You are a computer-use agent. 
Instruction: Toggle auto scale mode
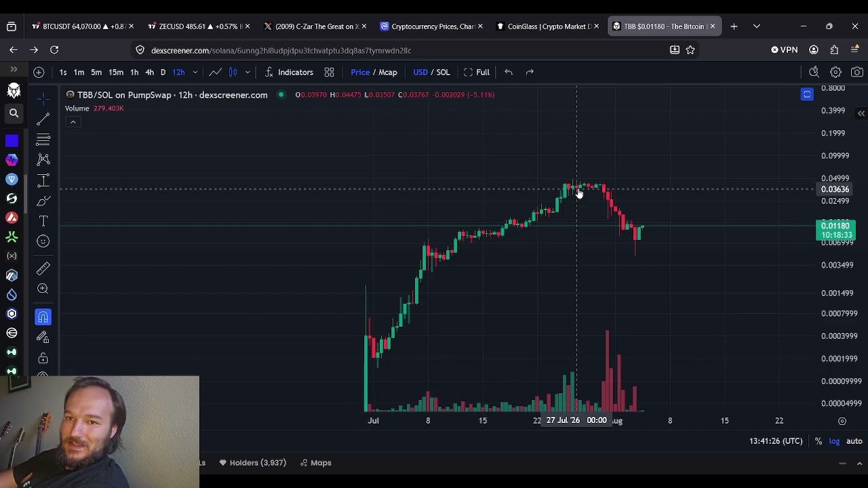click(854, 441)
